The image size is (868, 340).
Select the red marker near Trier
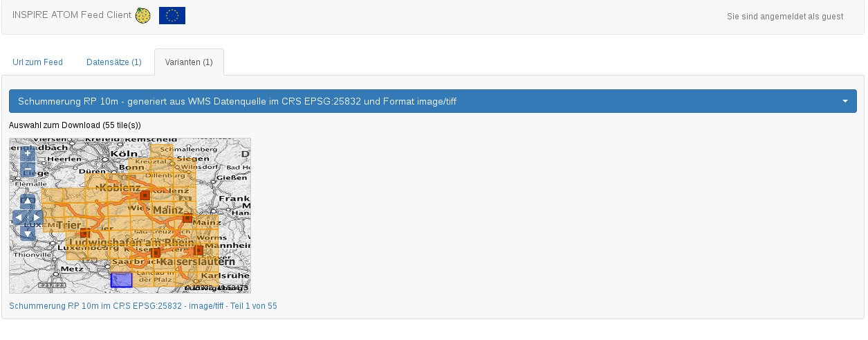coord(85,233)
